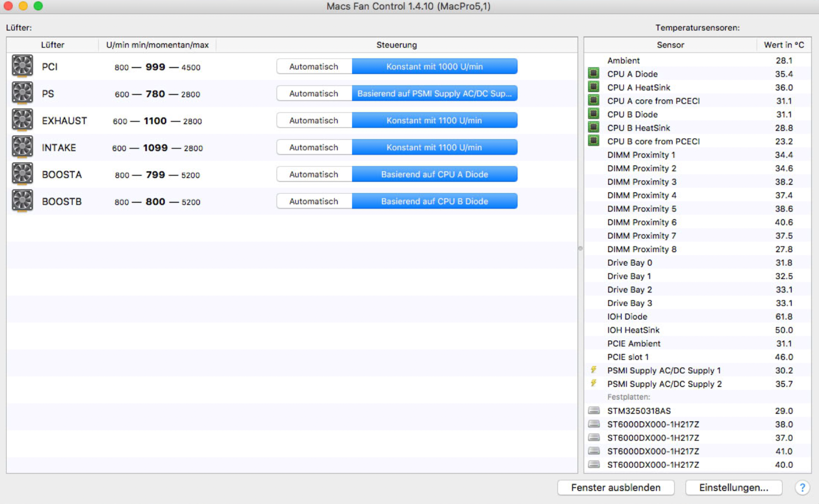Click the BOOSTB fan icon
Viewport: 819px width, 504px height.
[22, 200]
